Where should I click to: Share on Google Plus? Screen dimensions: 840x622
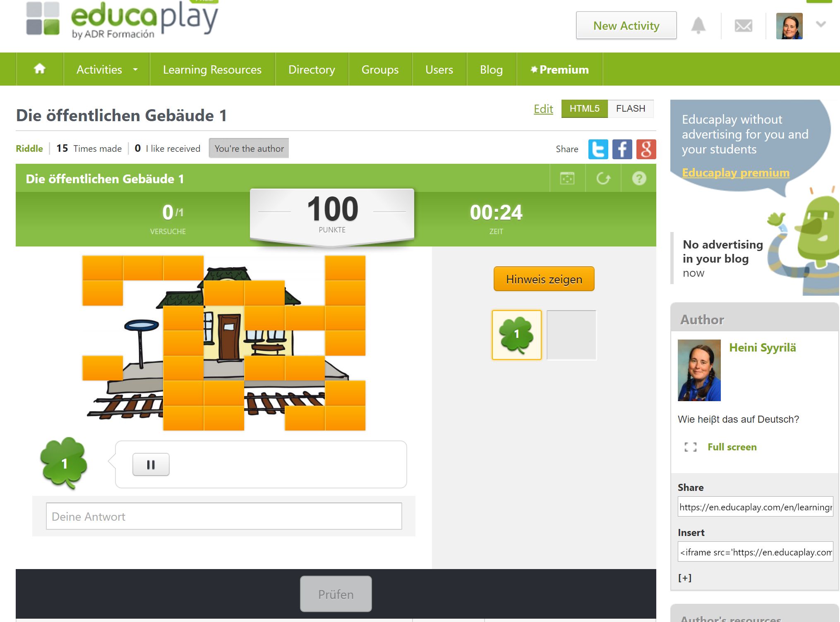click(x=646, y=149)
